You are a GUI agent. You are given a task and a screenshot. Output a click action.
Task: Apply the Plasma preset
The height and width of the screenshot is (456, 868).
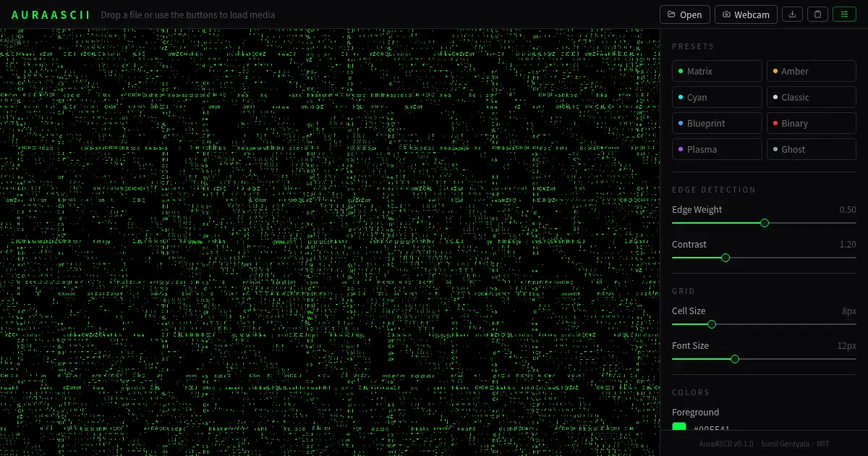pyautogui.click(x=717, y=149)
